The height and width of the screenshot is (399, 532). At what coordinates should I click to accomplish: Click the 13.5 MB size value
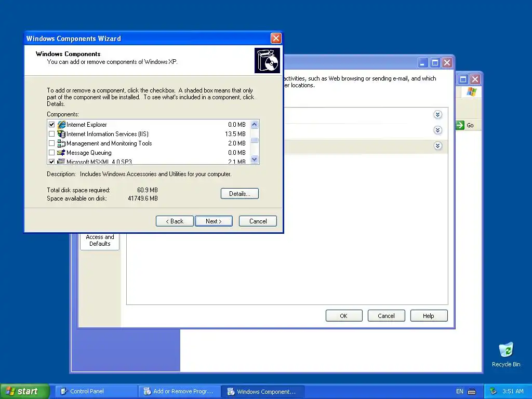(x=235, y=134)
